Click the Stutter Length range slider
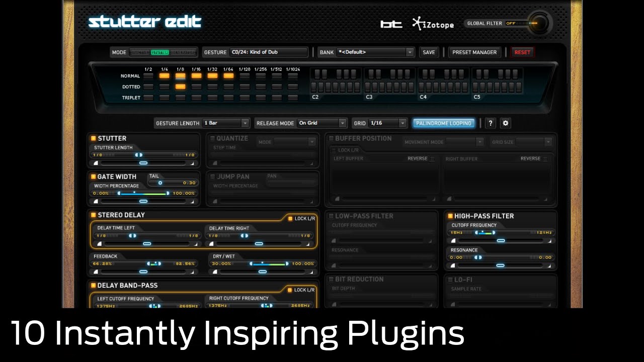 (143, 155)
